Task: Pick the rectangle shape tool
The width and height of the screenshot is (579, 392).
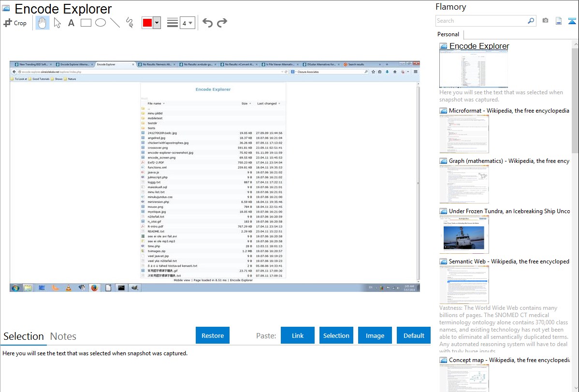Action: click(x=86, y=23)
